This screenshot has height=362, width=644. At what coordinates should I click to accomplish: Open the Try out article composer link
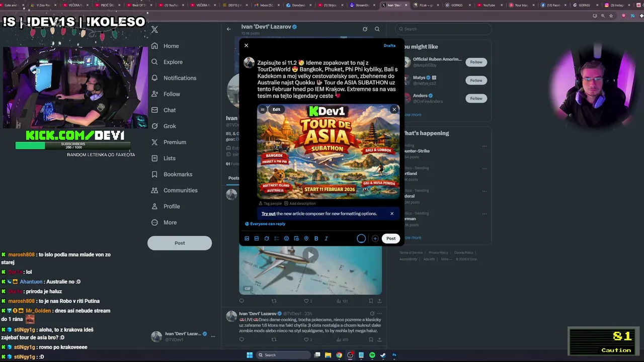[268, 214]
